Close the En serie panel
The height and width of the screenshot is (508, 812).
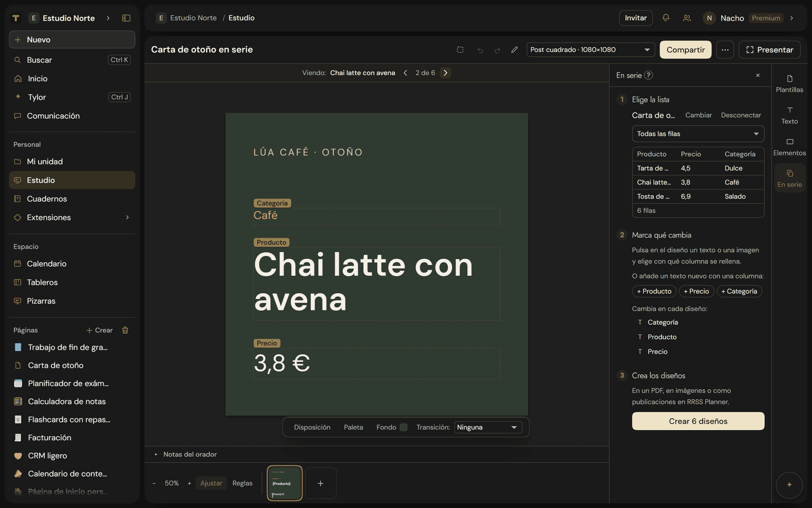point(758,75)
